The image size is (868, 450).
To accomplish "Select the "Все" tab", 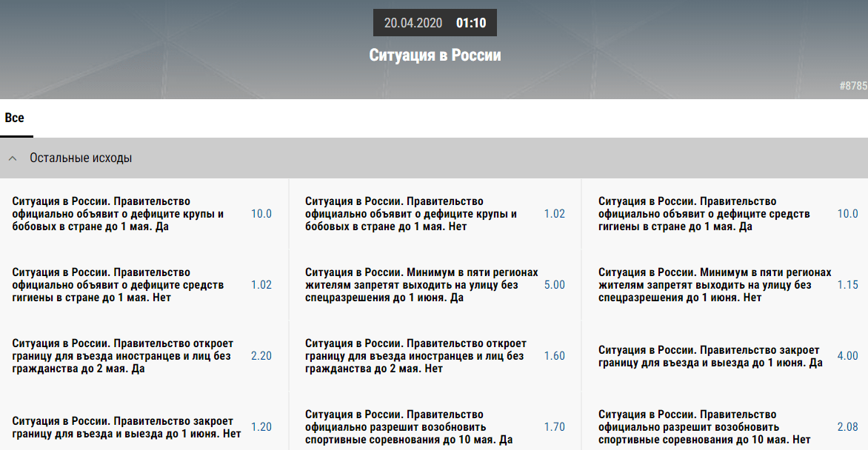I will [x=14, y=118].
